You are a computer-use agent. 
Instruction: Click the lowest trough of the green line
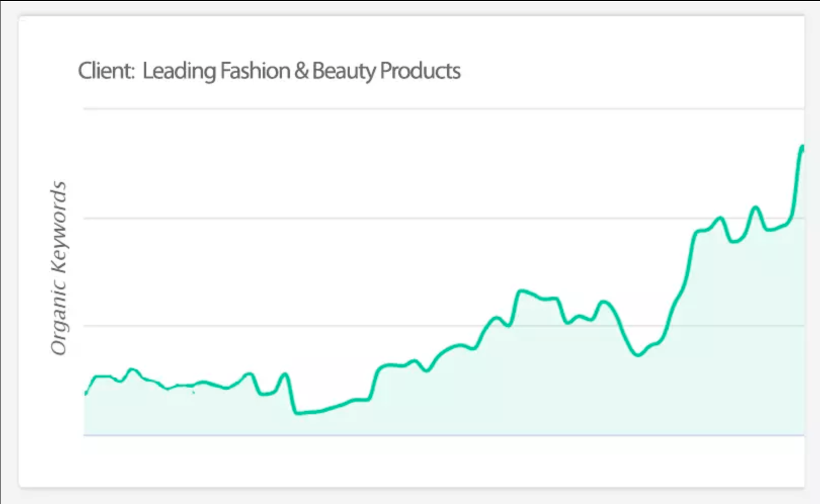pos(298,413)
